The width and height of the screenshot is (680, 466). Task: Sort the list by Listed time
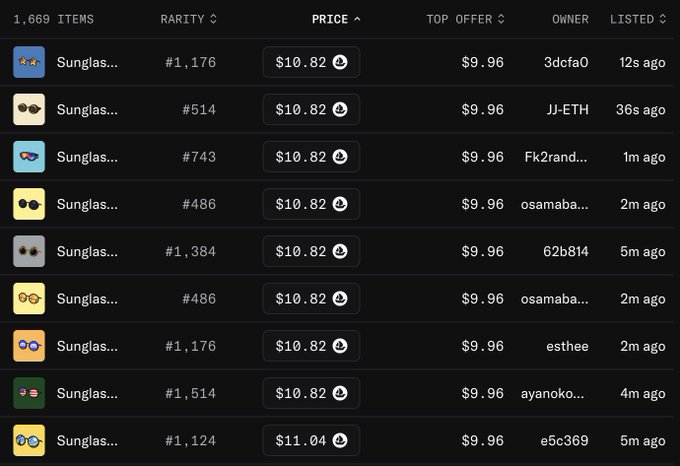pos(637,19)
